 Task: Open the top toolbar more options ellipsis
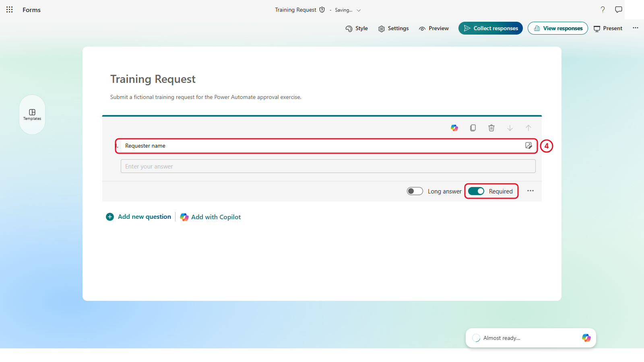point(636,28)
